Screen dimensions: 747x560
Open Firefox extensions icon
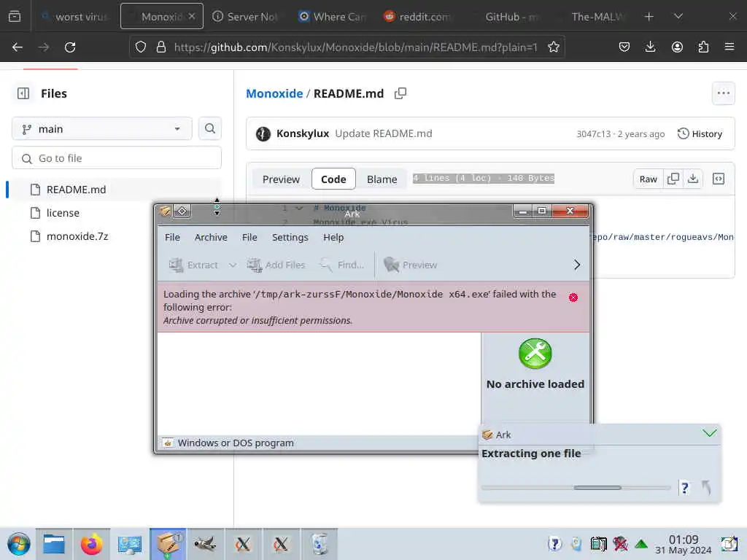(703, 47)
